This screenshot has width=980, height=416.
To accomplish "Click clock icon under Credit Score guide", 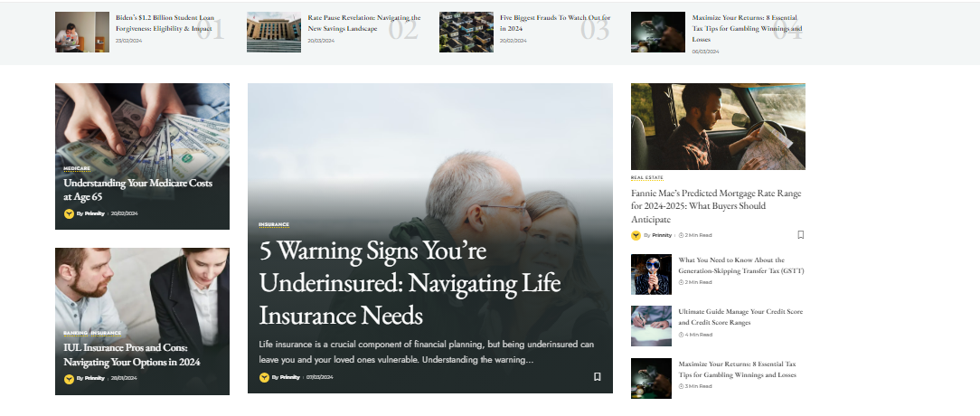I will (682, 335).
